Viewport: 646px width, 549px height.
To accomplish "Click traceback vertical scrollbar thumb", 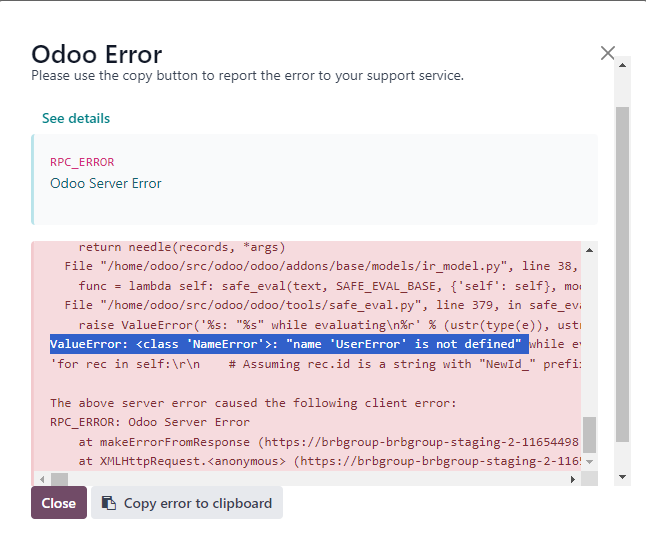I will click(590, 435).
